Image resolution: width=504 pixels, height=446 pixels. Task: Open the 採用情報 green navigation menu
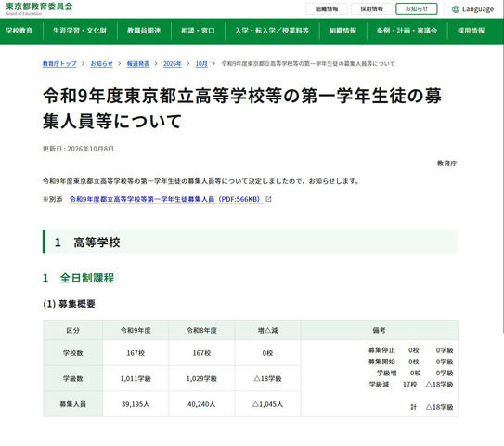472,31
